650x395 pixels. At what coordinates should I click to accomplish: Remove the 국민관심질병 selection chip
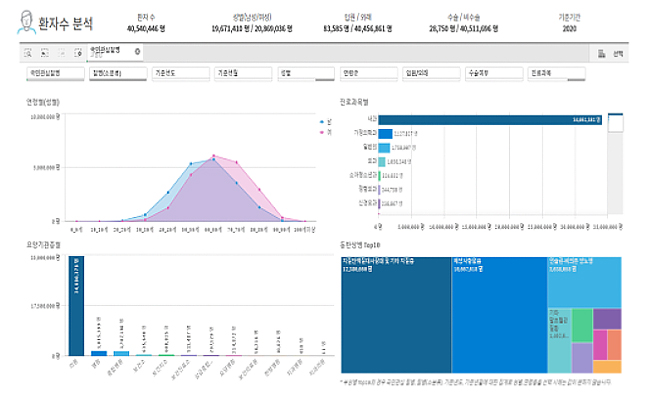tap(137, 52)
